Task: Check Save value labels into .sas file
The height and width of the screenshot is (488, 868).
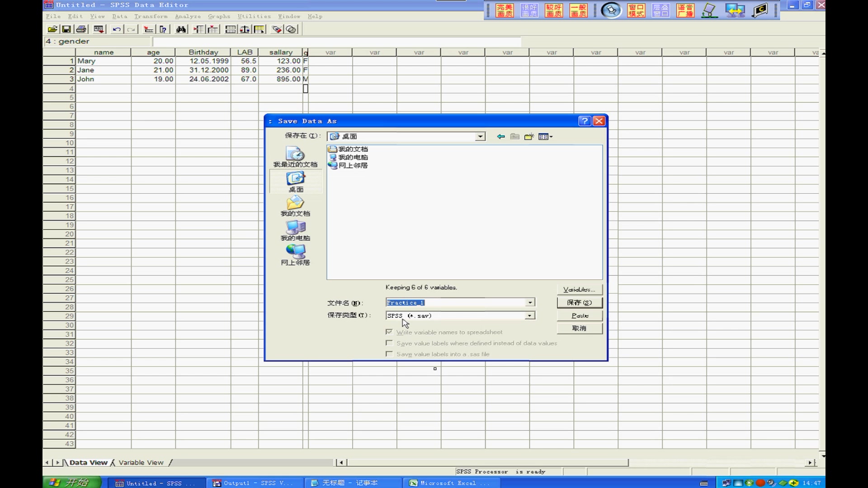Action: pyautogui.click(x=389, y=354)
